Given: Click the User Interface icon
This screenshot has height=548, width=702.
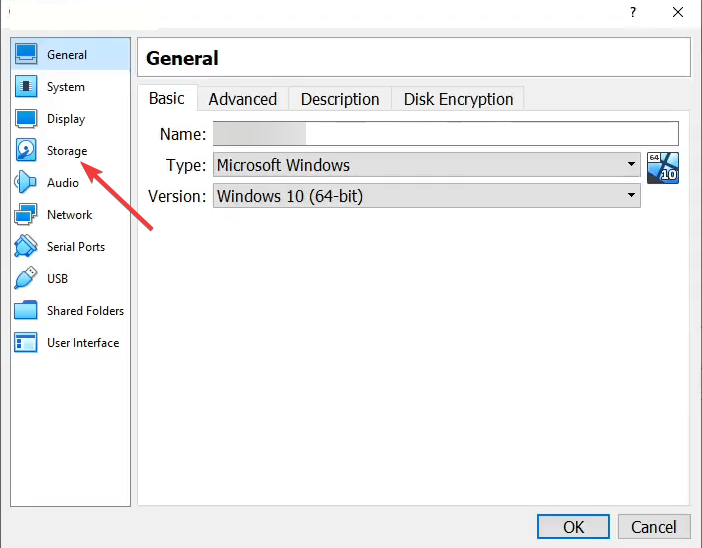Looking at the screenshot, I should coord(27,343).
